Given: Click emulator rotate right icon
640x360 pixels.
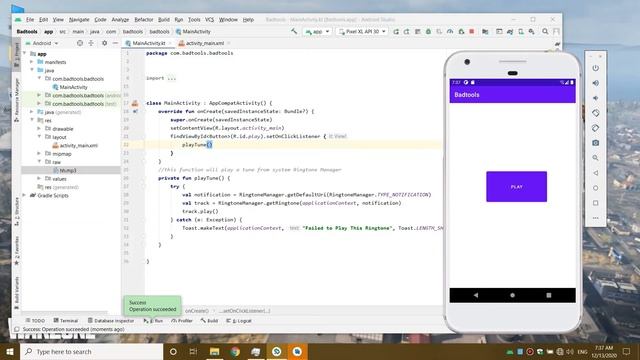Looking at the screenshot, I should pyautogui.click(x=596, y=128).
